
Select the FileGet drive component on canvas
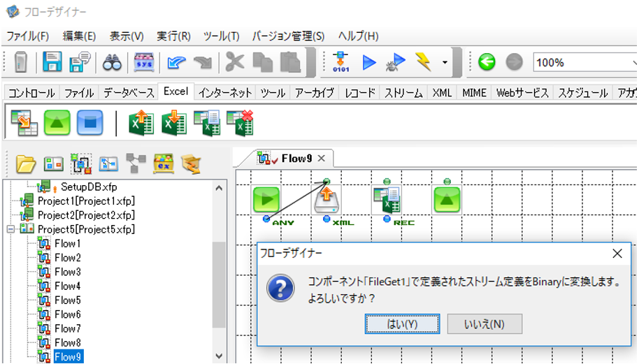click(326, 200)
